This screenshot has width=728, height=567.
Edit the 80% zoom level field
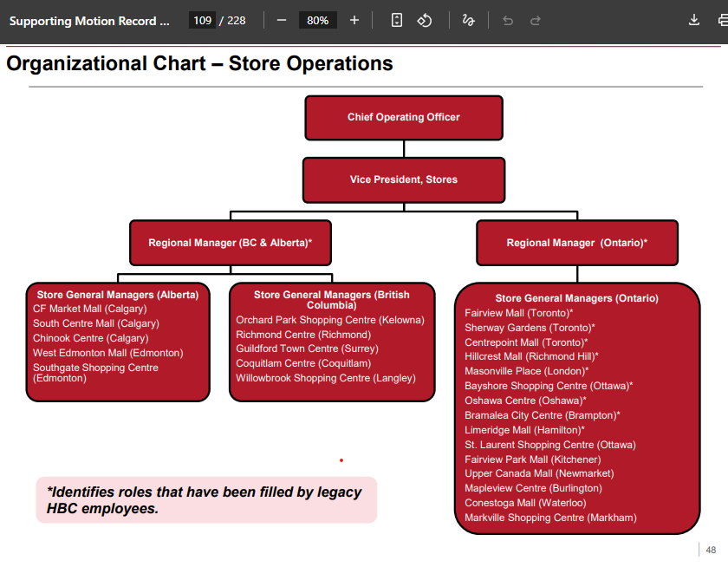point(317,21)
